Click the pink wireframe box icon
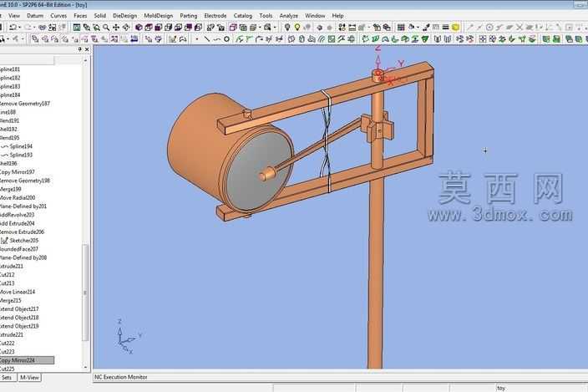The image size is (588, 392). coord(233,28)
